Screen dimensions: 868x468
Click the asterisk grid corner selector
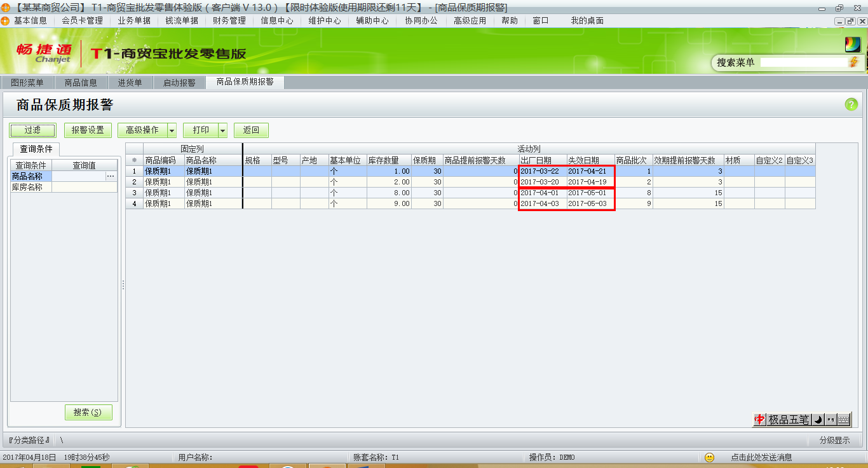[134, 160]
